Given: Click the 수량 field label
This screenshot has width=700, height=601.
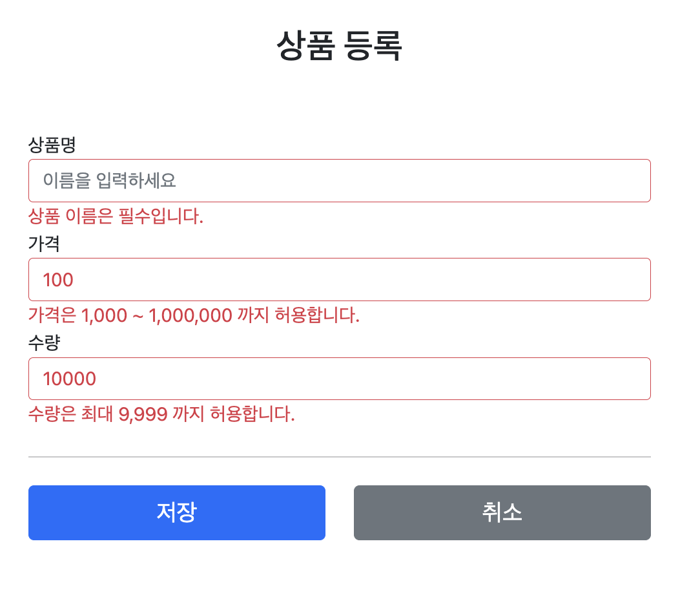Looking at the screenshot, I should [x=44, y=344].
